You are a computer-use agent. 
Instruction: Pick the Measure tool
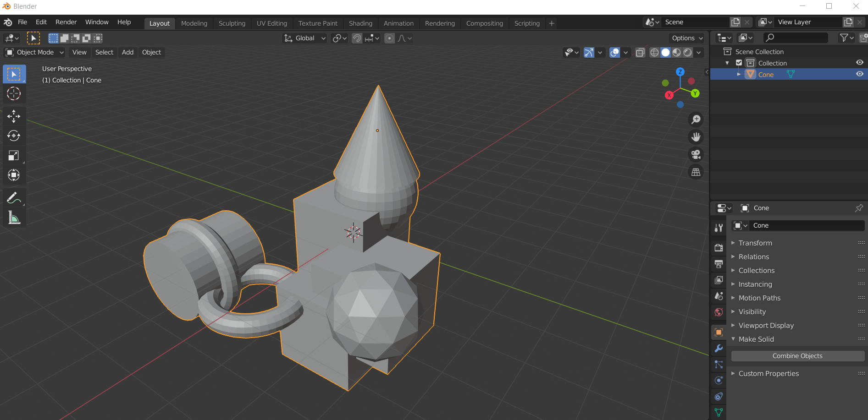(14, 218)
